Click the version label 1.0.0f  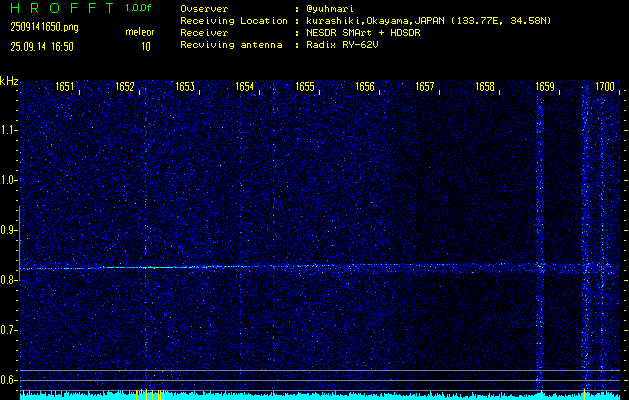click(138, 8)
